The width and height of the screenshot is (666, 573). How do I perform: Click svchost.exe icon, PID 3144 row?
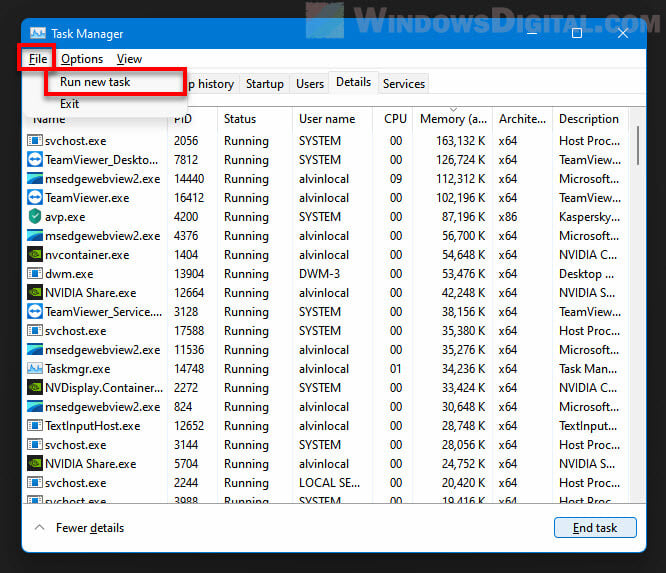pos(35,445)
